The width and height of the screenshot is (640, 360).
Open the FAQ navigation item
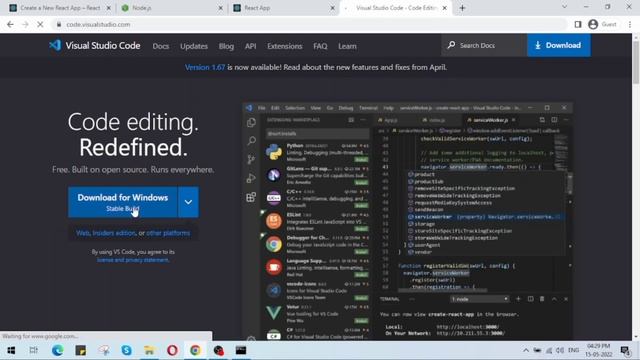(320, 46)
